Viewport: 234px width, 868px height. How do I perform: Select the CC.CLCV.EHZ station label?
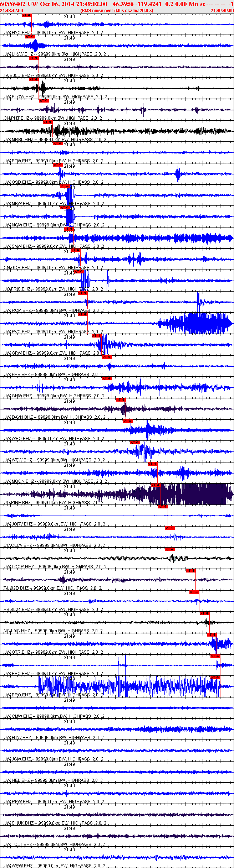point(54,545)
